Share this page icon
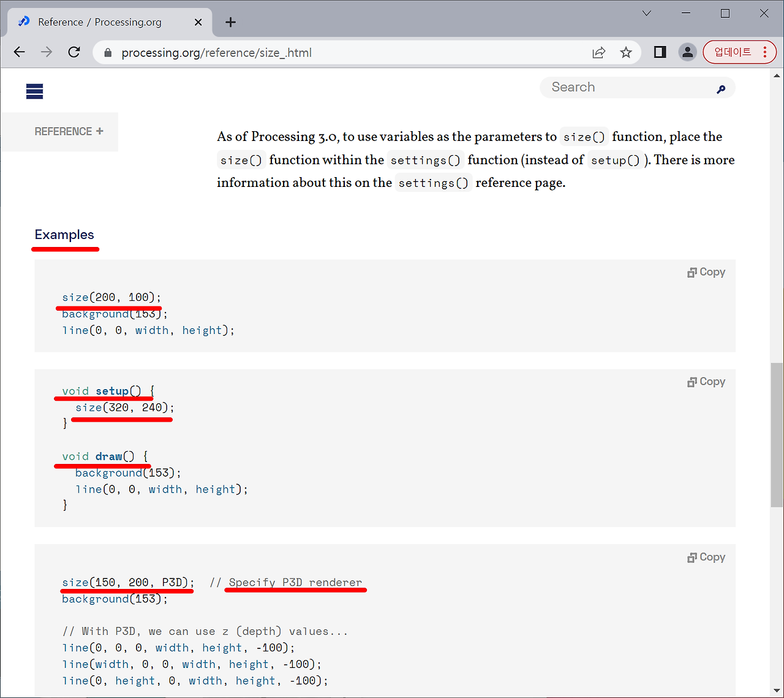The width and height of the screenshot is (784, 698). click(598, 52)
